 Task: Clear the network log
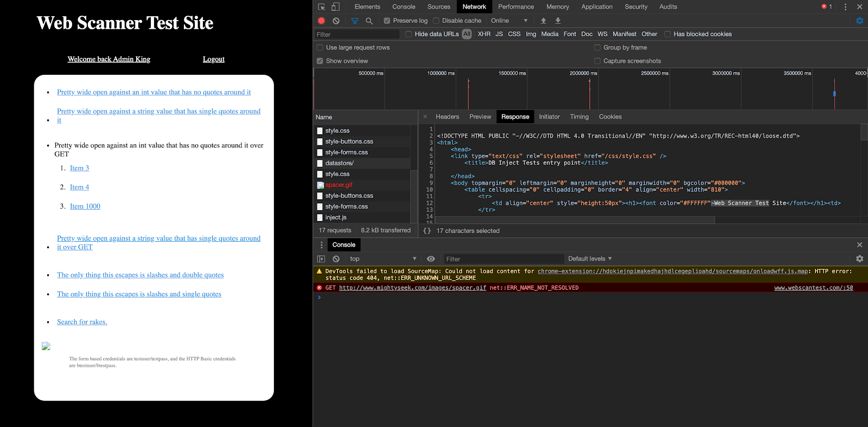pos(336,21)
